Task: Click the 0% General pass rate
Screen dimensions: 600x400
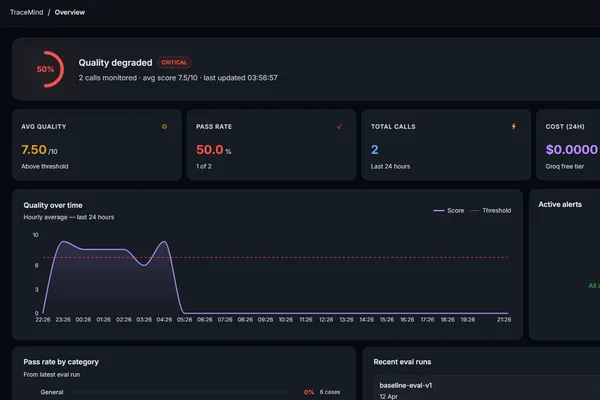Action: pos(309,392)
